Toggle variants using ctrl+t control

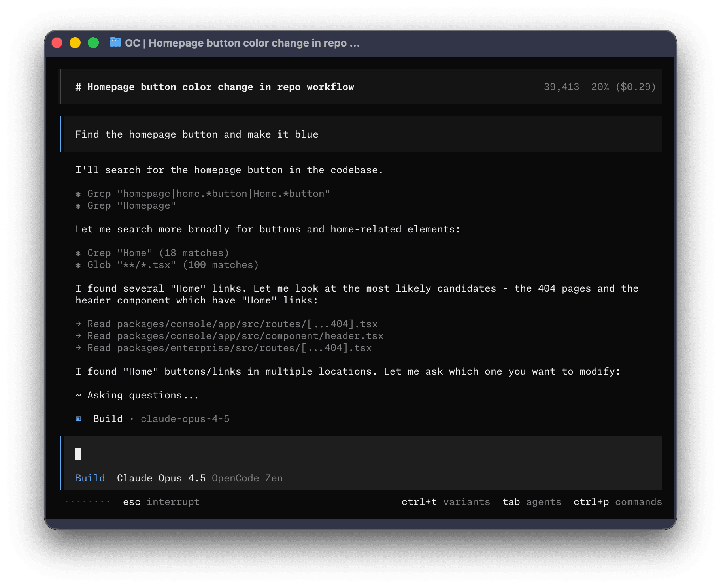[445, 502]
